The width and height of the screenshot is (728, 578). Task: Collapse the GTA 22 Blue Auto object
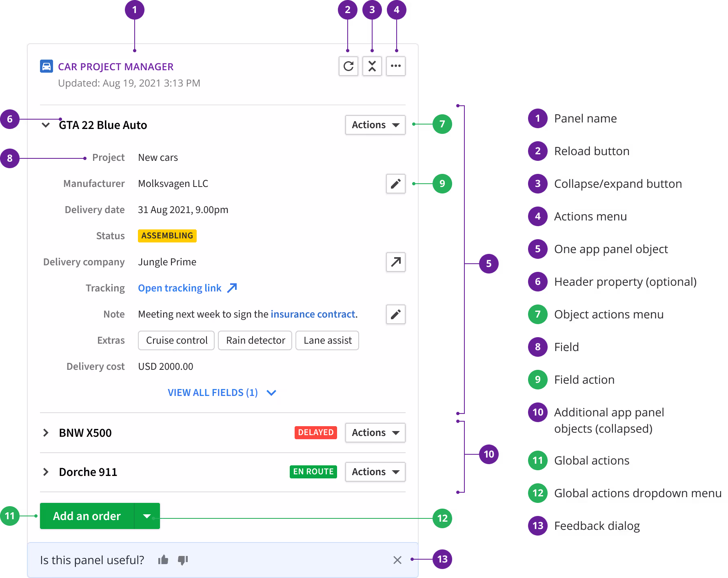46,125
